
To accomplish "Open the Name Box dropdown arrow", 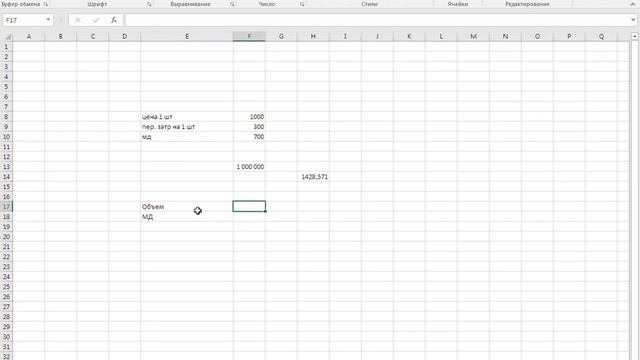I will coord(48,20).
